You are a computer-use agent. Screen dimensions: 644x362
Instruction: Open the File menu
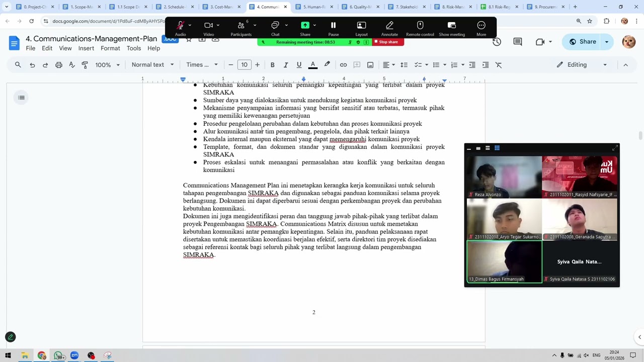tap(31, 48)
